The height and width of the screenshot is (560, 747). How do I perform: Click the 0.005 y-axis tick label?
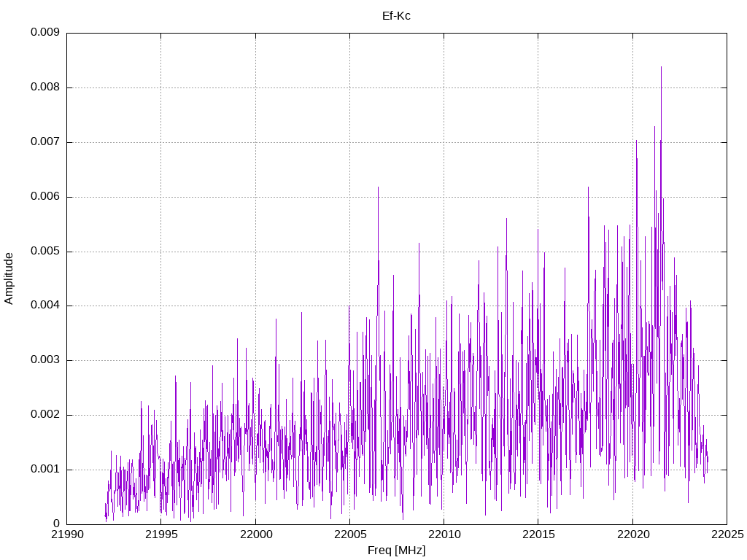pyautogui.click(x=45, y=252)
